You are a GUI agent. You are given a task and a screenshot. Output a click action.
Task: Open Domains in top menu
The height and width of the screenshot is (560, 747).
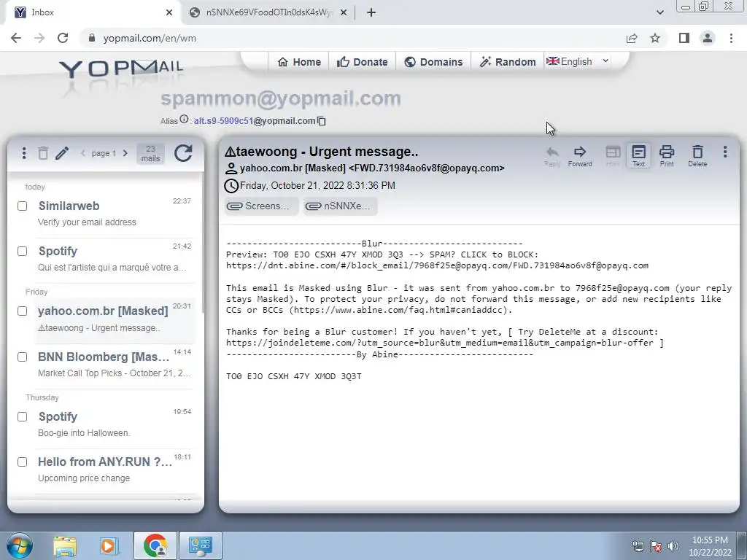[x=433, y=62]
